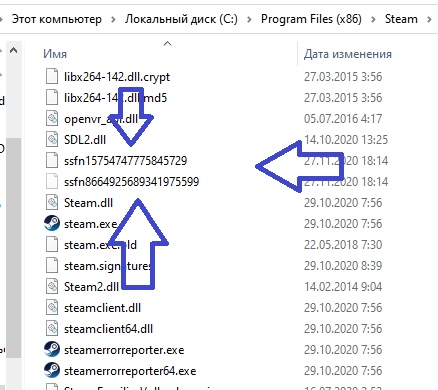
Task: Click date '14.02.2014 9:04' of Steam2.dll
Action: tap(343, 287)
